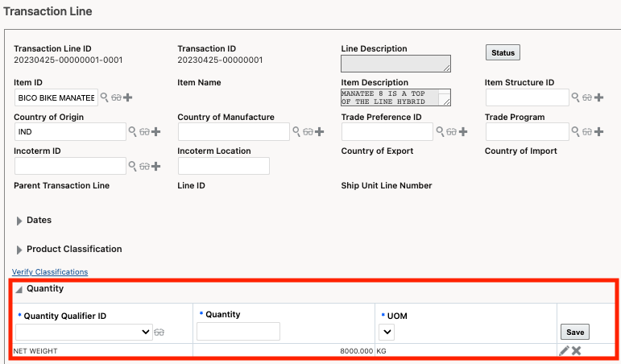Click the Item ID search magnifier icon

click(104, 97)
